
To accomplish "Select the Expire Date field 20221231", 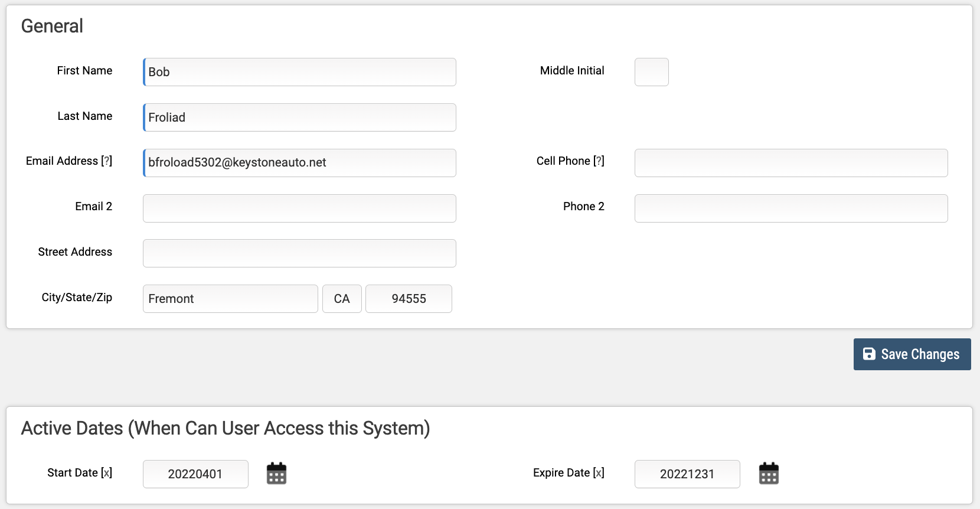I will [687, 474].
